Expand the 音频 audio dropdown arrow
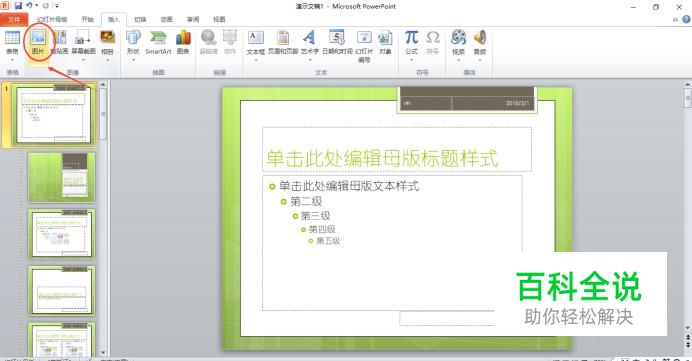Image resolution: width=692 pixels, height=361 pixels. tap(480, 60)
